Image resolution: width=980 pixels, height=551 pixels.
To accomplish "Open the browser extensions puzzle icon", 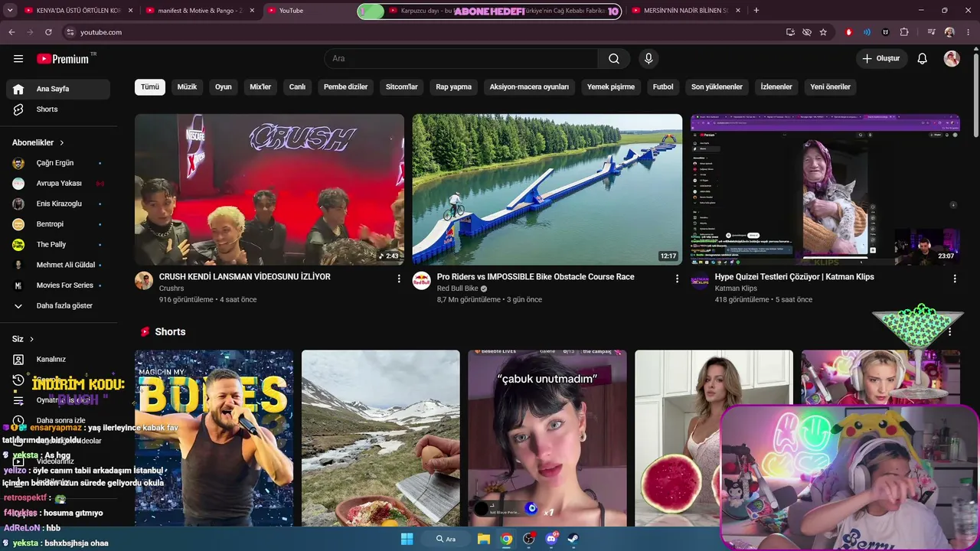I will [904, 32].
